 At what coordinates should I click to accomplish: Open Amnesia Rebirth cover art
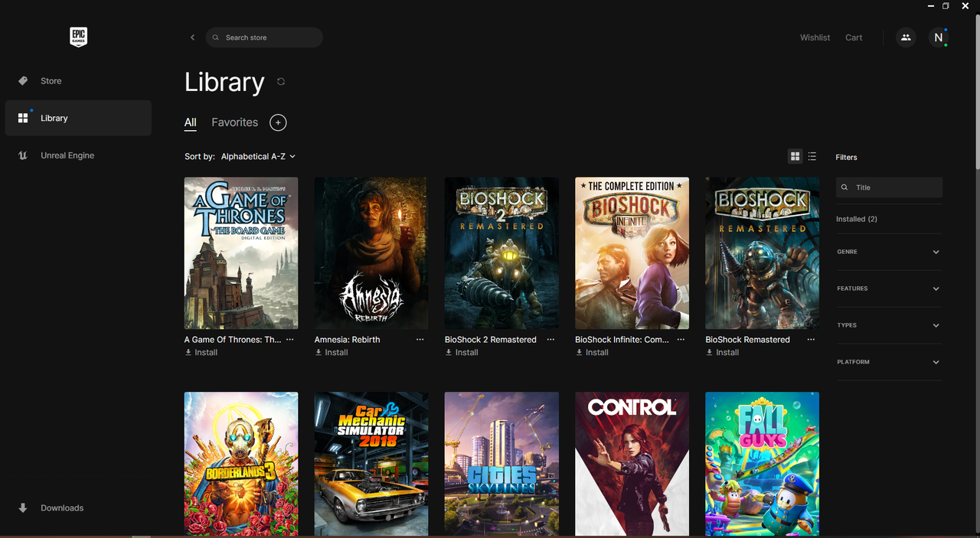371,253
